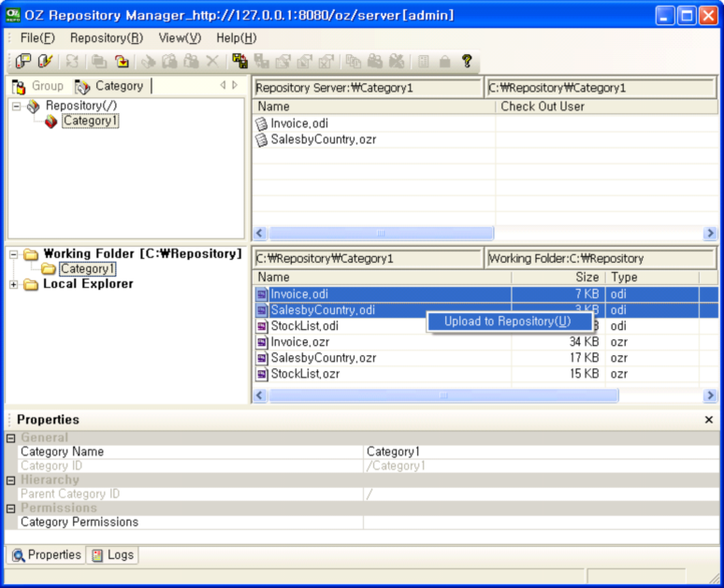The width and height of the screenshot is (724, 588).
Task: Select Category1 folder under Working Folder
Action: [87, 269]
